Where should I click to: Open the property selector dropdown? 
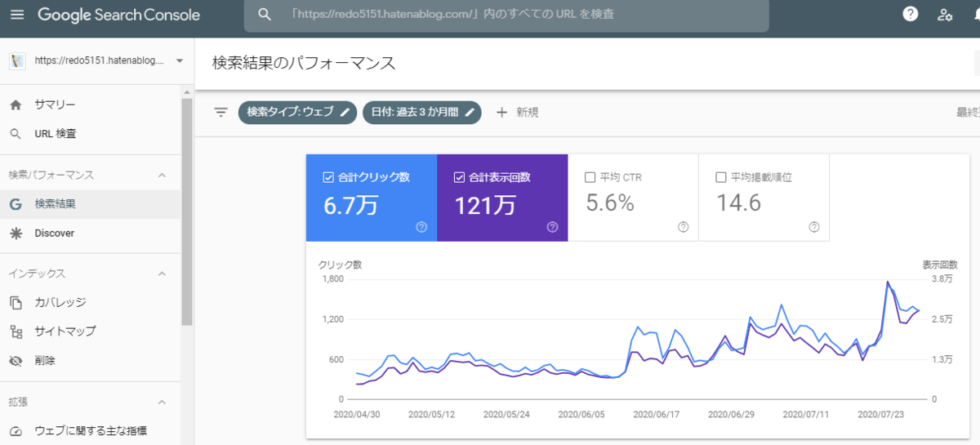179,61
